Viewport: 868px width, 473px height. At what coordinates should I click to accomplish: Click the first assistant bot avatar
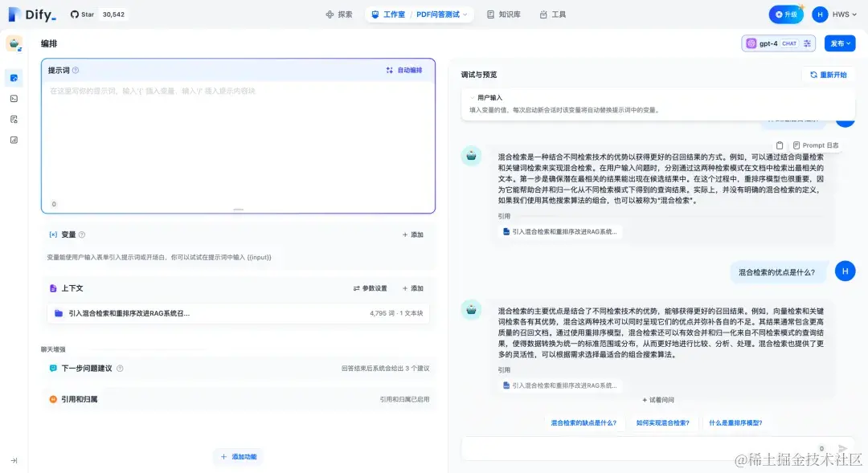click(x=471, y=156)
